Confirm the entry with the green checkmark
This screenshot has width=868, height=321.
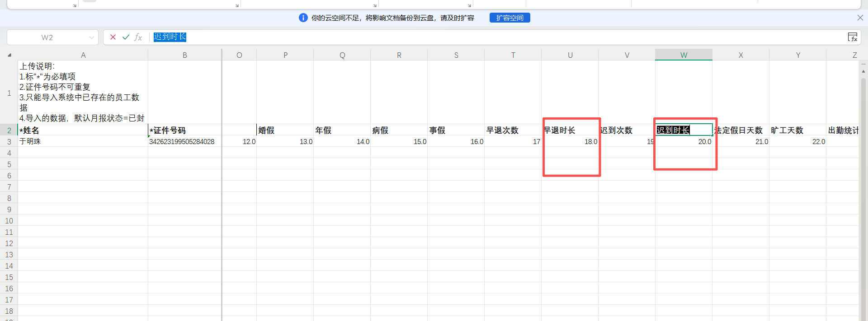coord(126,37)
